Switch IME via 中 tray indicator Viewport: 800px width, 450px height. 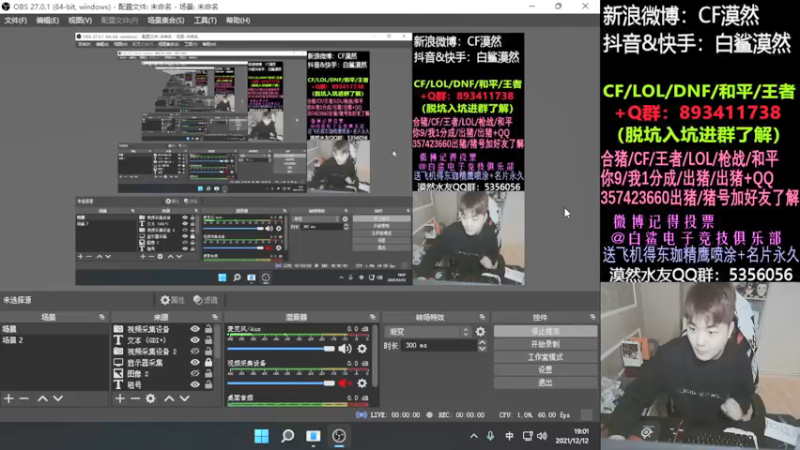coord(509,436)
